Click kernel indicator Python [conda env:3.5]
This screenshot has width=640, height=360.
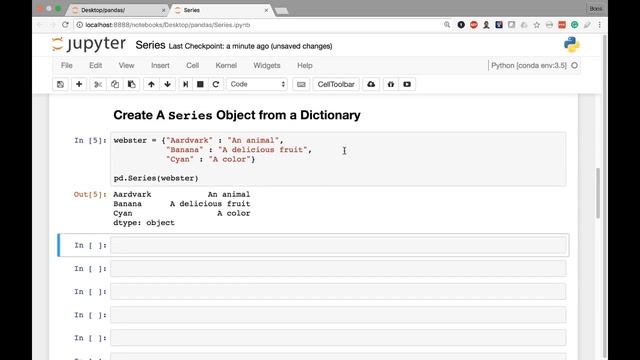(529, 65)
